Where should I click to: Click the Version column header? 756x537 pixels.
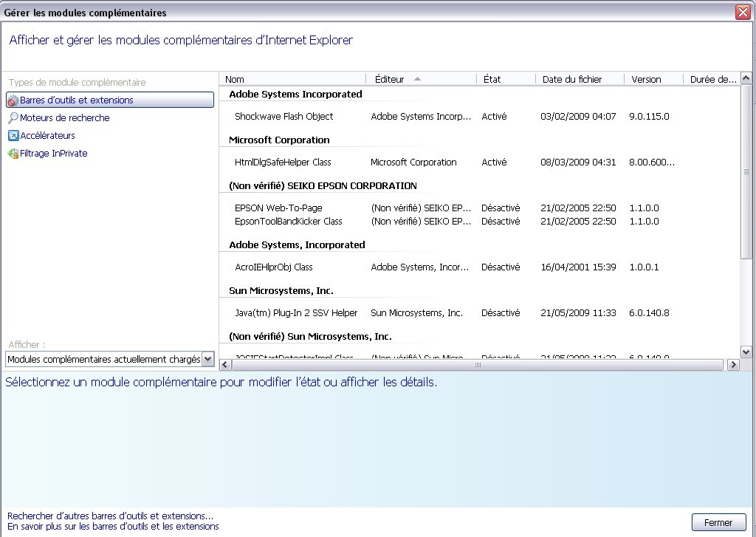[654, 79]
